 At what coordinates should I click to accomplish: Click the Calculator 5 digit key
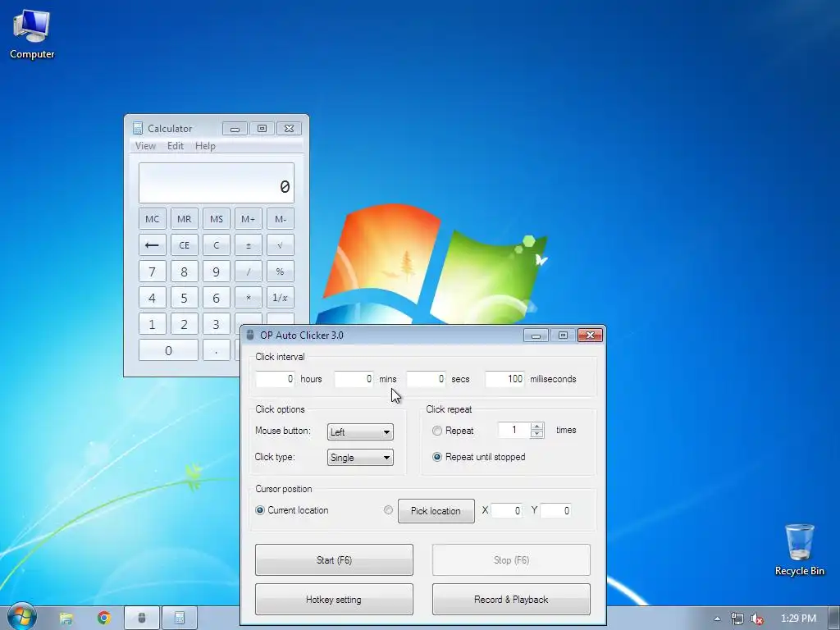point(185,298)
